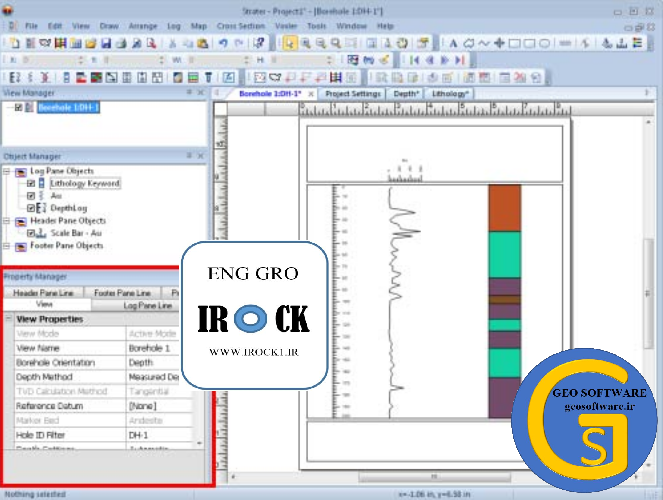Close the View Manager panel
The height and width of the screenshot is (500, 663).
pos(201,93)
